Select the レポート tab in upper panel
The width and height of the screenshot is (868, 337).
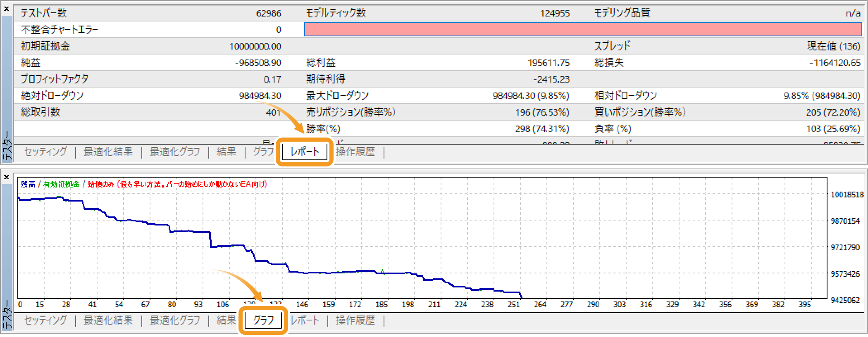(x=305, y=152)
